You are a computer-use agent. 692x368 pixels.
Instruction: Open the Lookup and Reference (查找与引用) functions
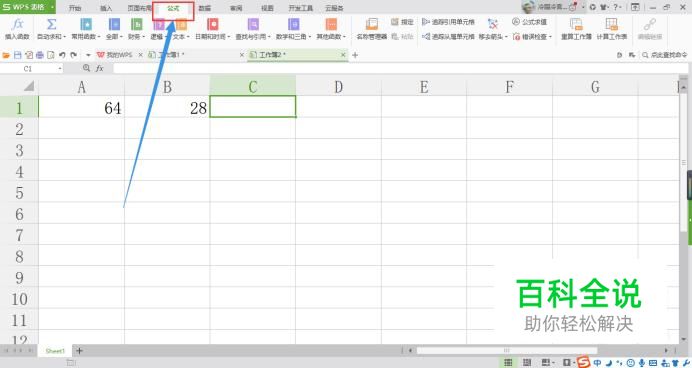[253, 29]
